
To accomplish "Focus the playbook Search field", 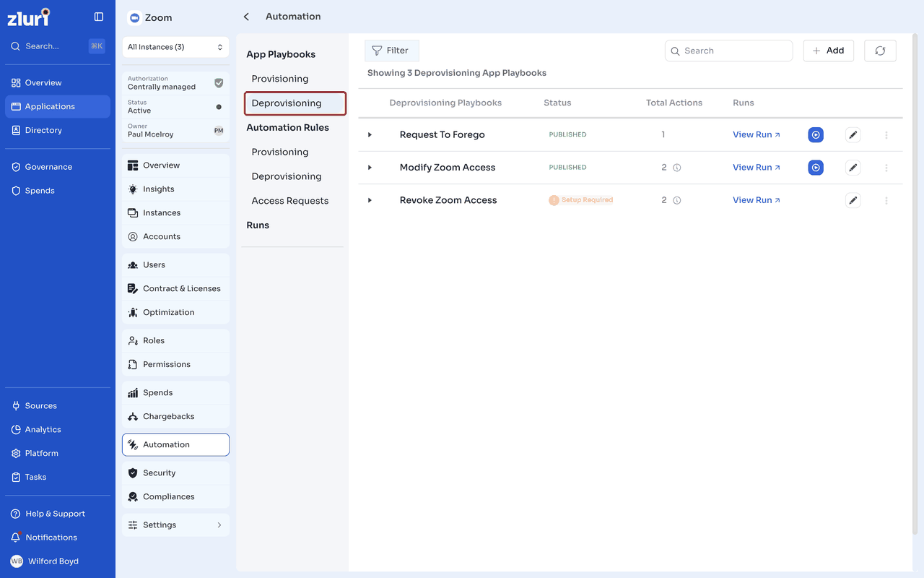I will coord(728,51).
